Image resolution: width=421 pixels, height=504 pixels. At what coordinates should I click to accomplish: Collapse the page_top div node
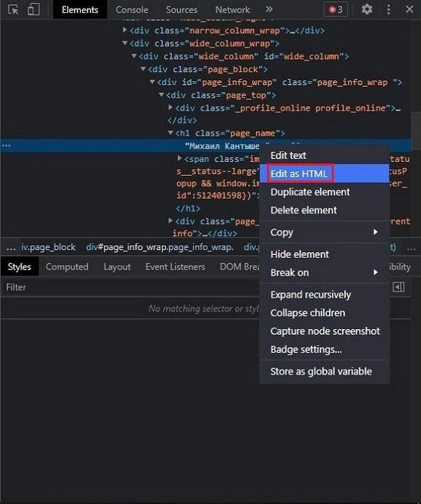click(162, 94)
